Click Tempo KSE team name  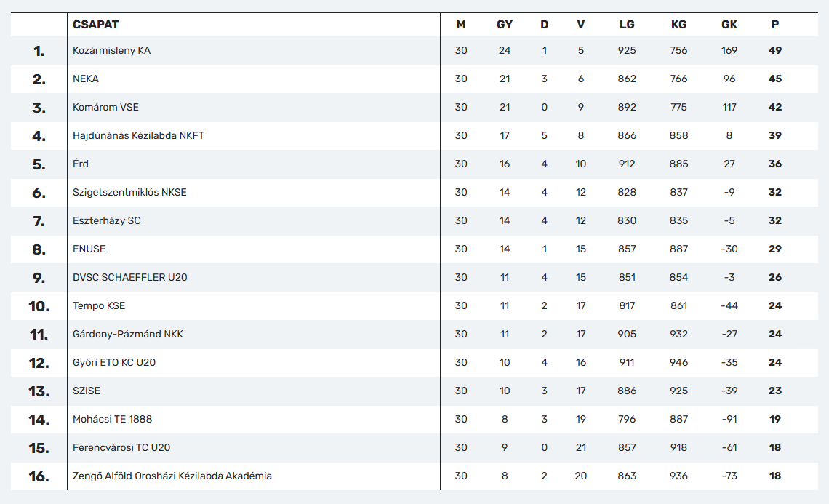(x=99, y=305)
